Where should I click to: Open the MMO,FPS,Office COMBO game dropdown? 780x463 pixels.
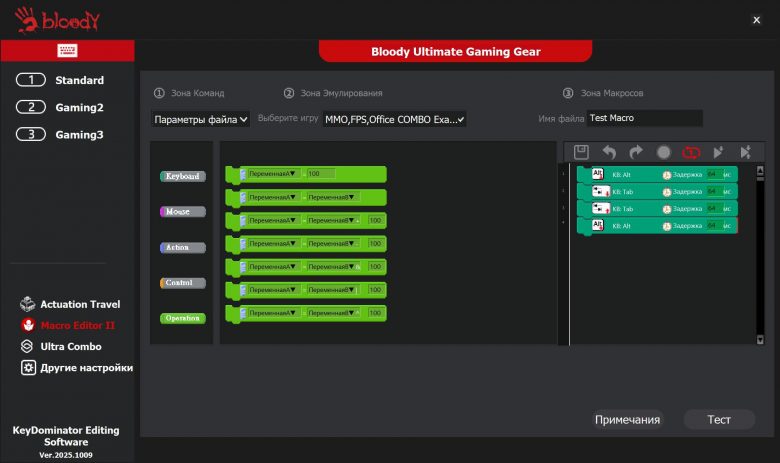click(394, 119)
